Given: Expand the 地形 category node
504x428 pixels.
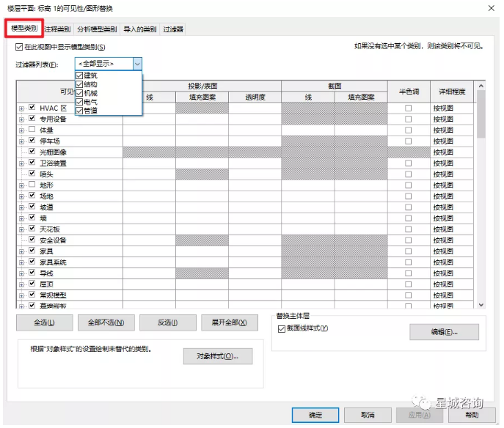Looking at the screenshot, I should (21, 185).
